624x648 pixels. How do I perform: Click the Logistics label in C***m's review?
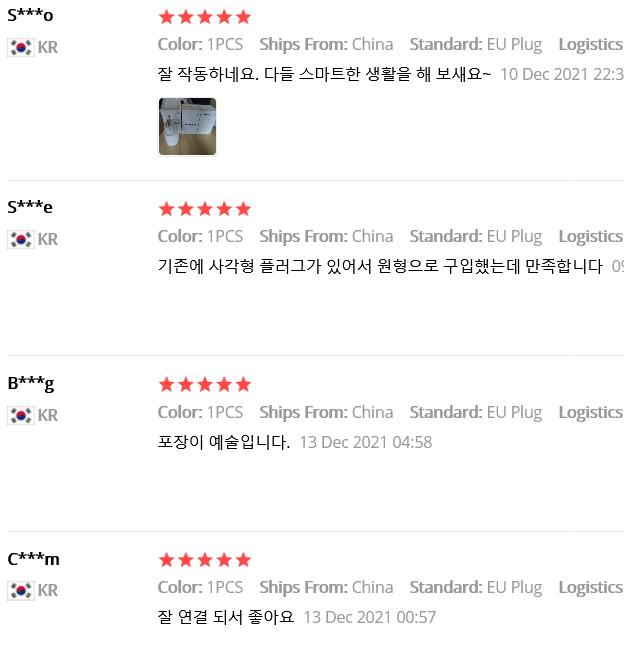pyautogui.click(x=591, y=588)
